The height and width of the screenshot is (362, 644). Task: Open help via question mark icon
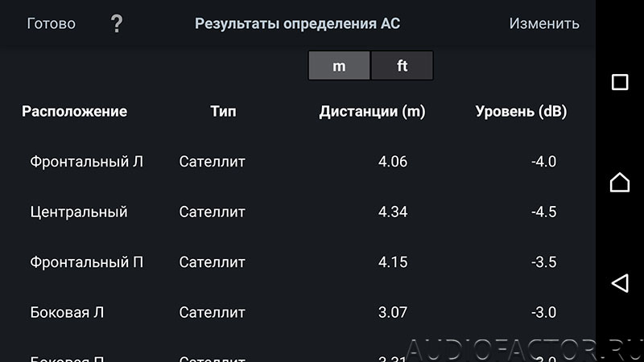[117, 24]
